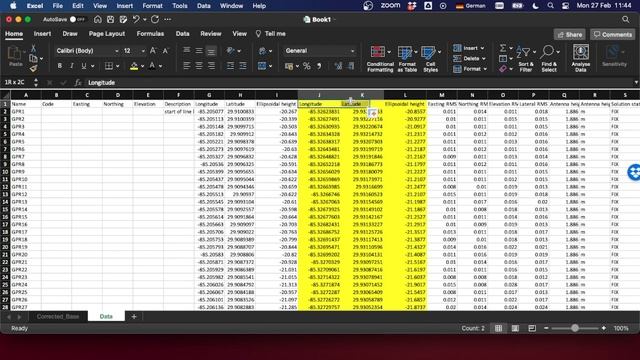640x360 pixels.
Task: Open Conditional Formatting menu
Action: tap(380, 59)
